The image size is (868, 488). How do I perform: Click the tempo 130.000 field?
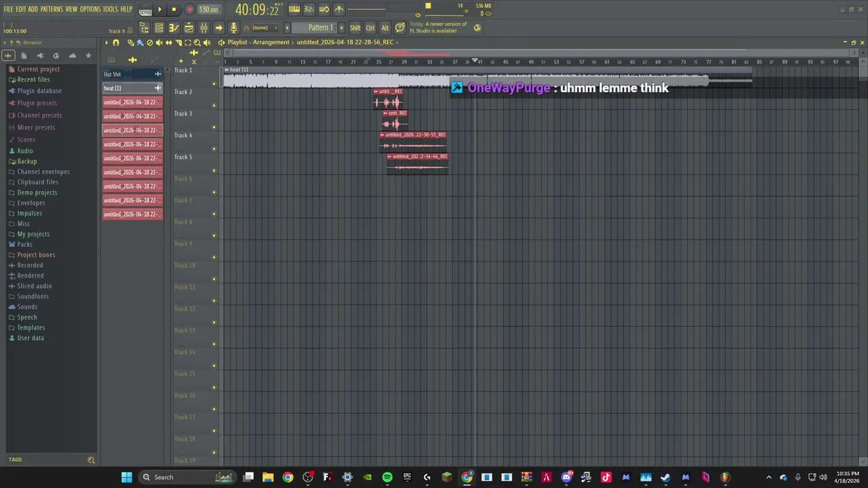209,9
